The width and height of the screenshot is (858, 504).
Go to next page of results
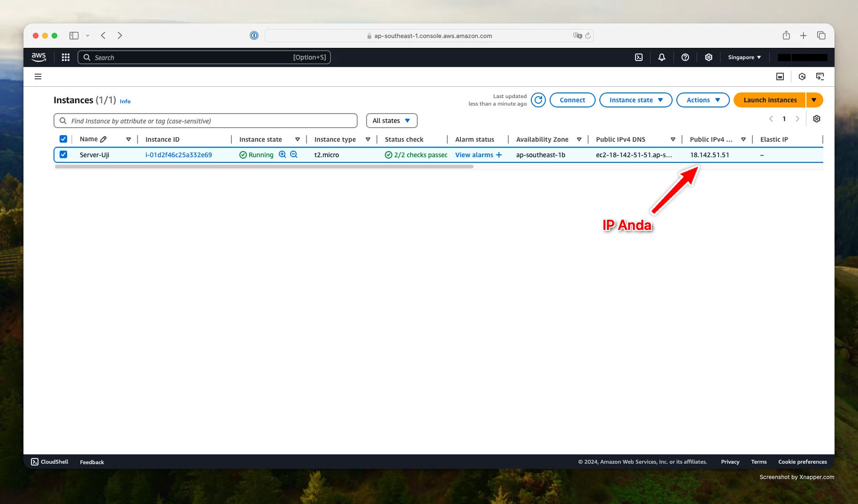(x=797, y=119)
